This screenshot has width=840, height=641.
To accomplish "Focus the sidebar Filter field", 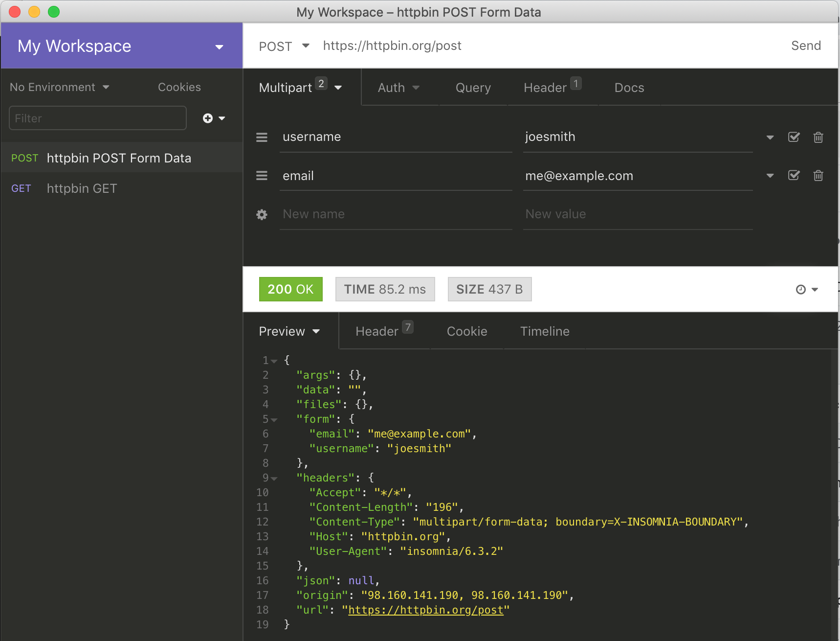I will pyautogui.click(x=98, y=118).
